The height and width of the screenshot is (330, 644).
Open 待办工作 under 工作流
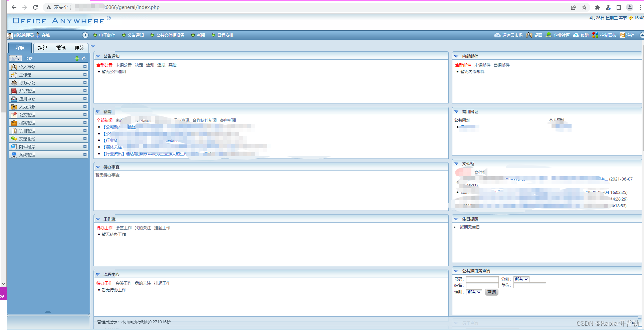104,228
